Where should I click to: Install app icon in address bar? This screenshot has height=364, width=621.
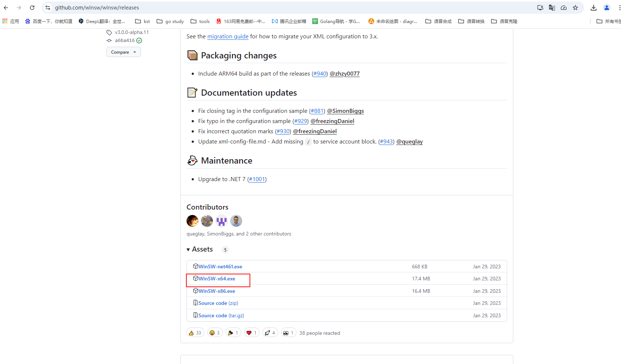click(540, 8)
